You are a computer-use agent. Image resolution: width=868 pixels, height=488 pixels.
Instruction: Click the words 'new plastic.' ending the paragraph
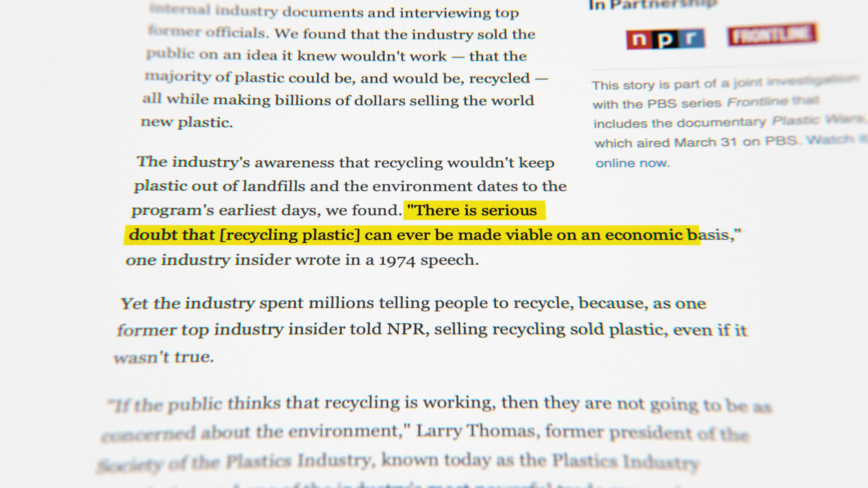(x=187, y=122)
